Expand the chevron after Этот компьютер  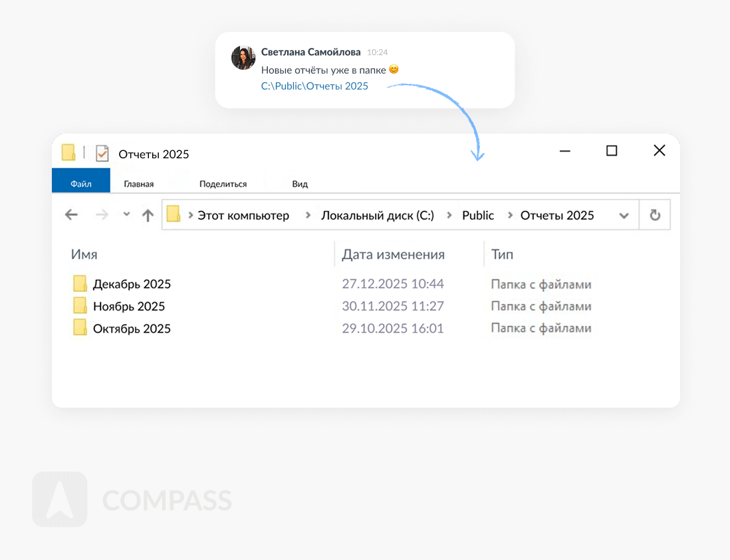(x=308, y=215)
